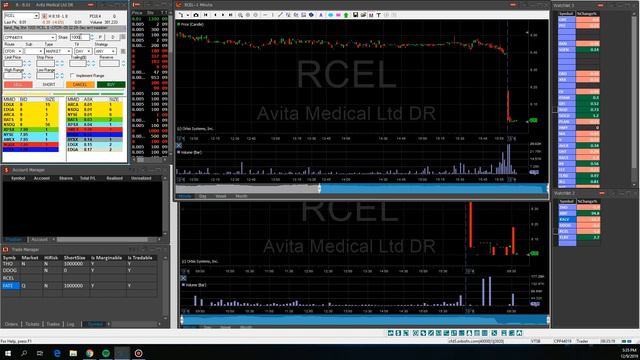Click the Share quantity input field
This screenshot has height=360, width=640.
[x=79, y=37]
